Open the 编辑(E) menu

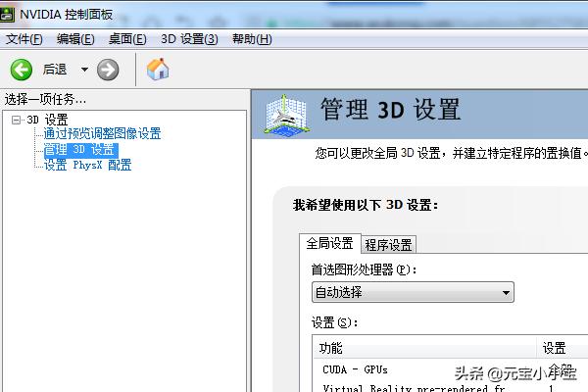[x=75, y=39]
